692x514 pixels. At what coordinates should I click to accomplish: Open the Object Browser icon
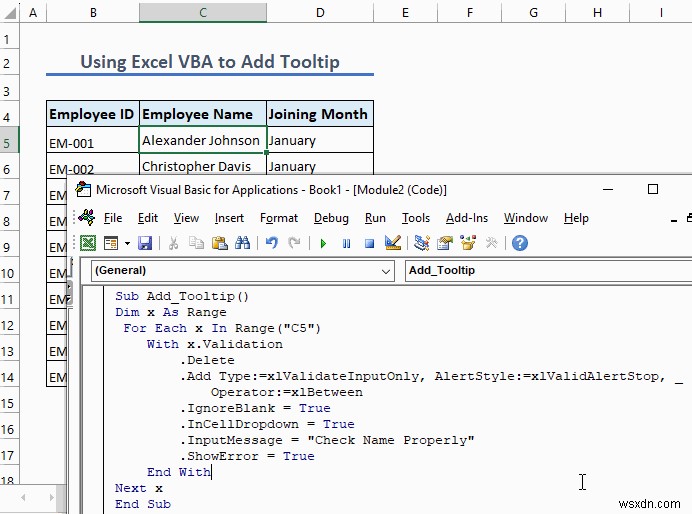(x=468, y=243)
